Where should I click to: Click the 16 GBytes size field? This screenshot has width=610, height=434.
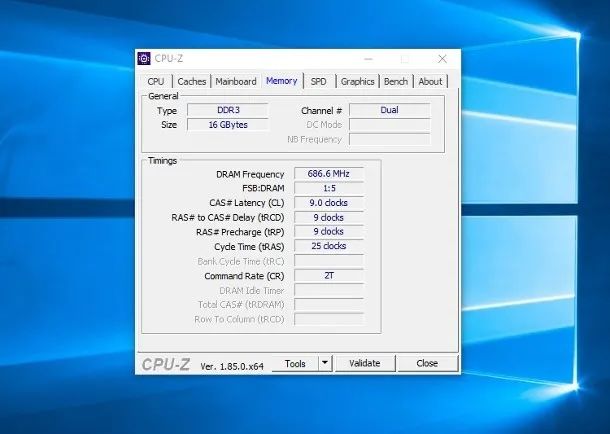point(228,125)
